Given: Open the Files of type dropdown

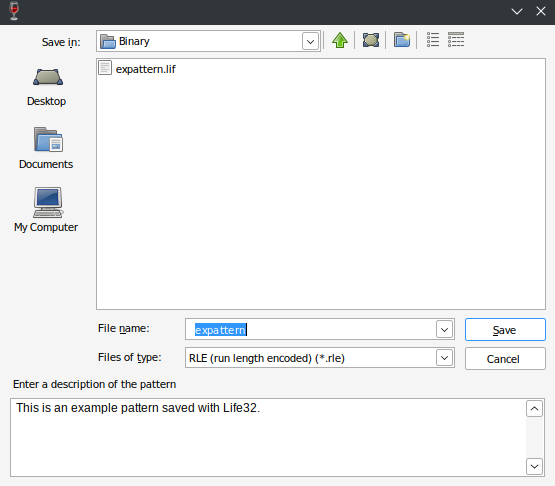Looking at the screenshot, I should (x=445, y=358).
